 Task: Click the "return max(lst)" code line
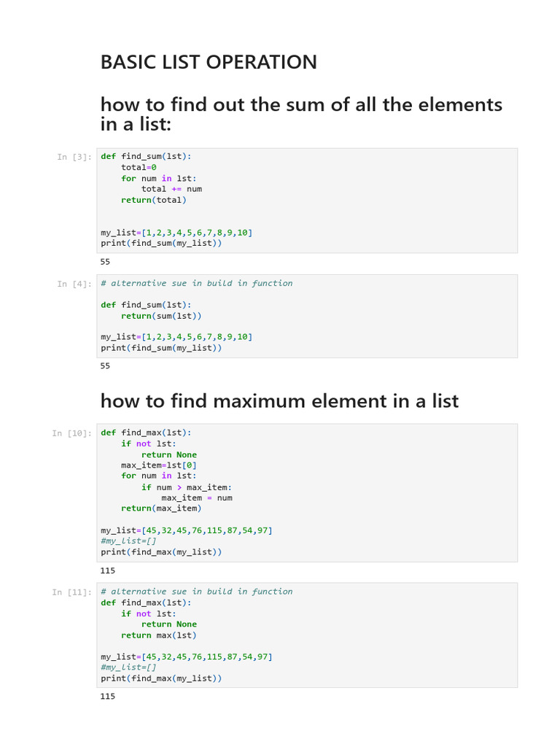tap(159, 635)
